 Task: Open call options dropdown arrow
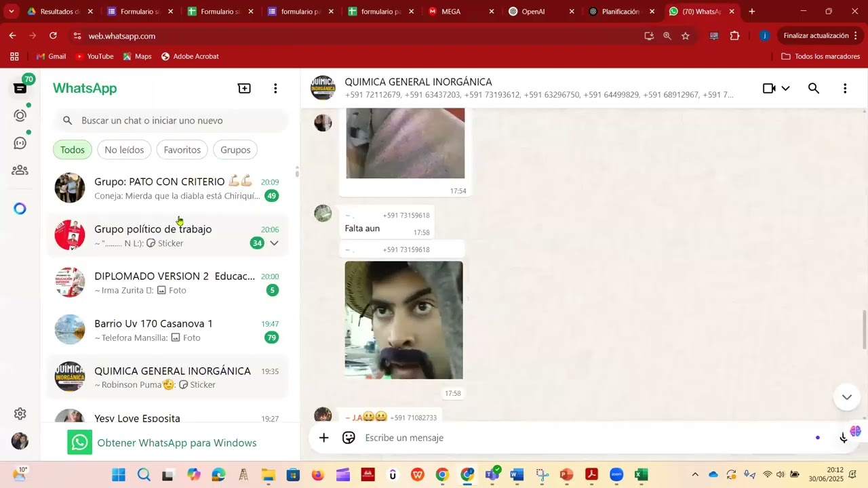(785, 88)
